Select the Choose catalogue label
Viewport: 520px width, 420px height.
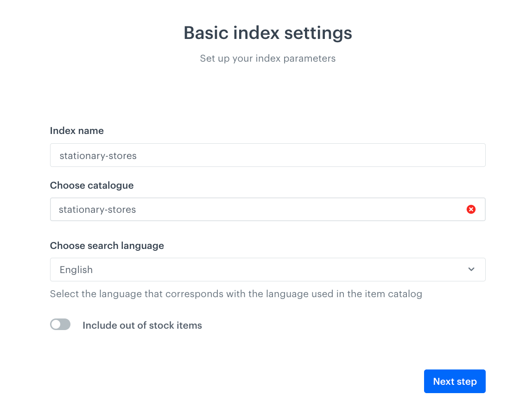(x=91, y=185)
